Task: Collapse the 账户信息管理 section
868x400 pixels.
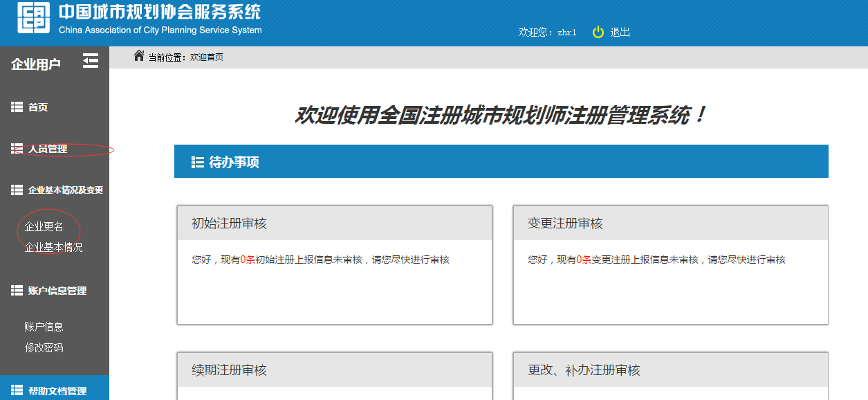Action: coord(57,291)
